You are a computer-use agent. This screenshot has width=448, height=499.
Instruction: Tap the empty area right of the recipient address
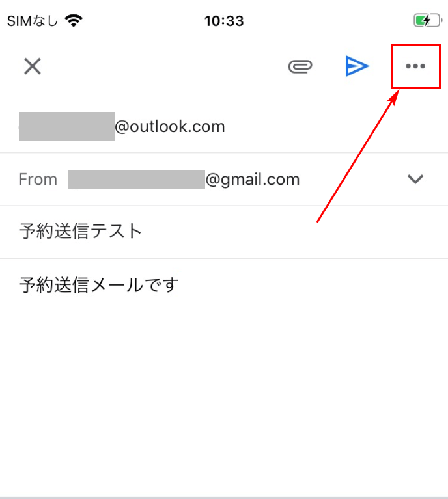click(335, 127)
